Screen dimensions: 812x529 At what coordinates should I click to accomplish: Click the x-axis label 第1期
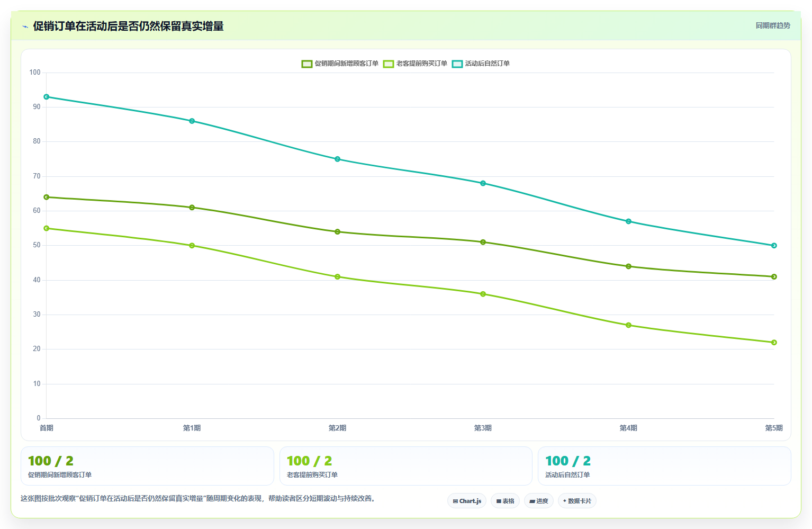point(192,428)
